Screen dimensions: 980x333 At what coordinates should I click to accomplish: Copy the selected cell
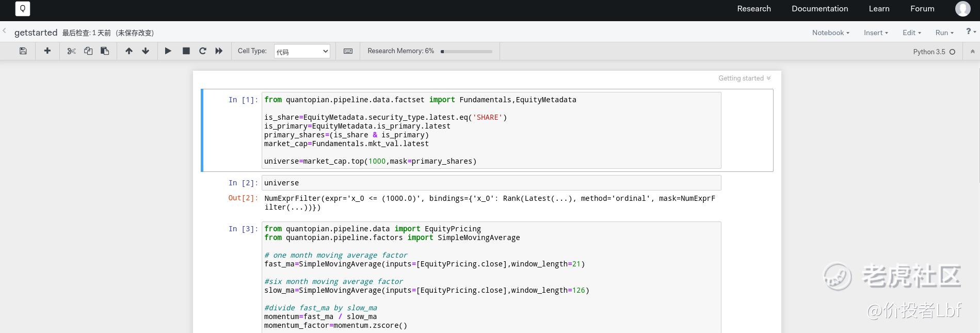pyautogui.click(x=88, y=51)
